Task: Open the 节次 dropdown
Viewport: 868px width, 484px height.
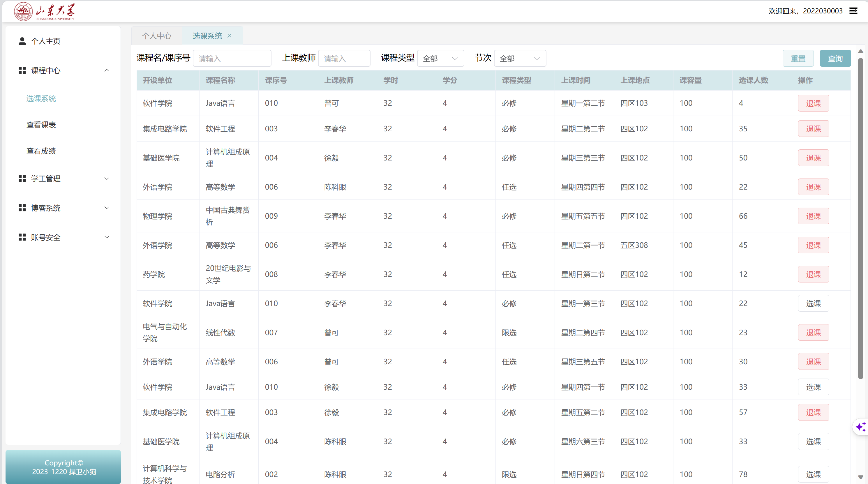Action: tap(520, 58)
